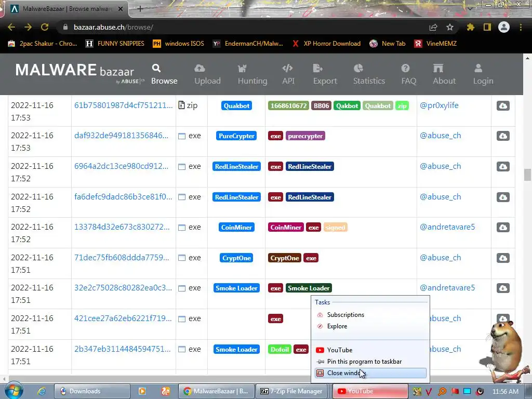532x399 pixels.
Task: Reload the page with the refresh icon
Action: pos(45,27)
